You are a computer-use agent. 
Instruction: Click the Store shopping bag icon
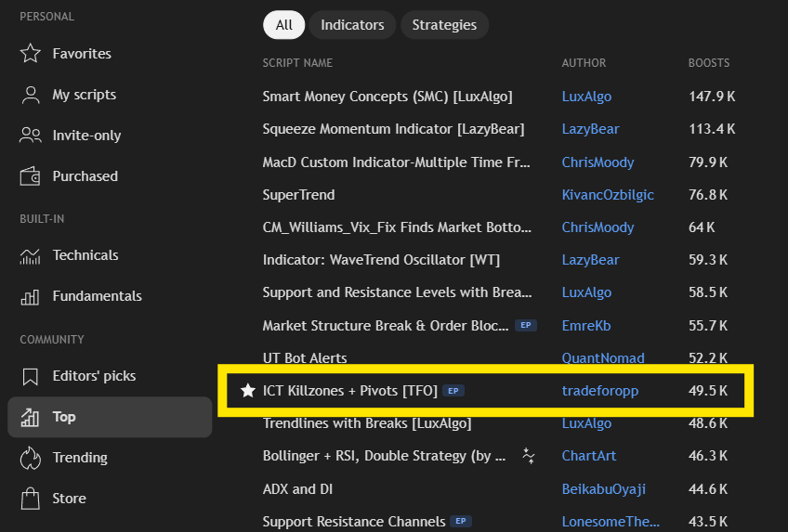30,499
